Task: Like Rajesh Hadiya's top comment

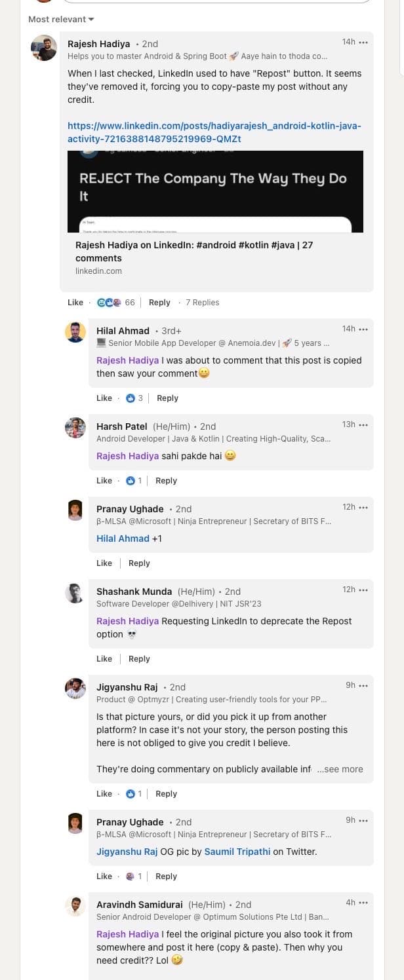Action: (x=75, y=303)
